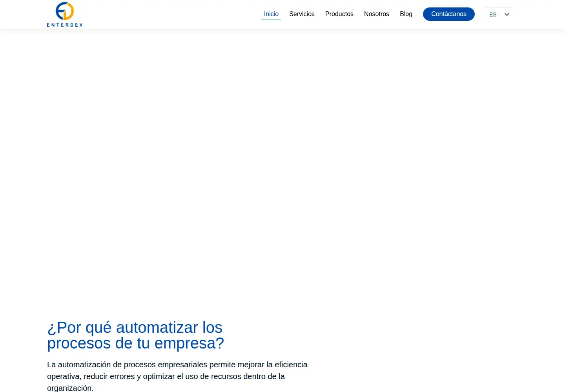This screenshot has height=392, width=565.
Task: Click the Enterdev logo
Action: pyautogui.click(x=65, y=14)
